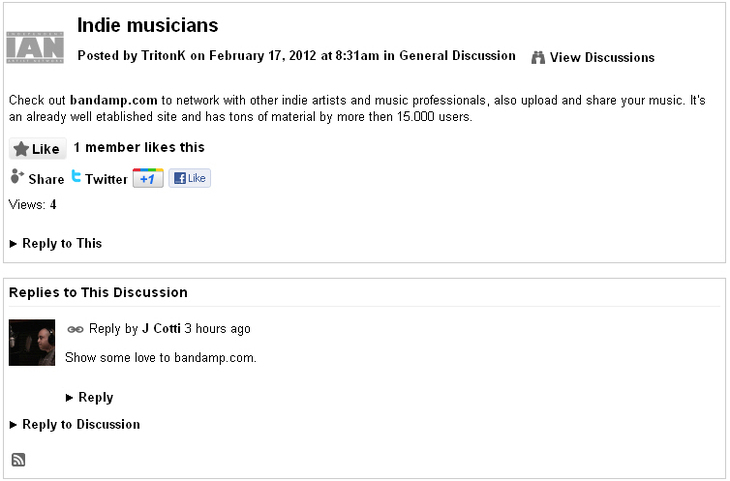This screenshot has width=730, height=481.
Task: Click the IAN network logo image
Action: [35, 47]
